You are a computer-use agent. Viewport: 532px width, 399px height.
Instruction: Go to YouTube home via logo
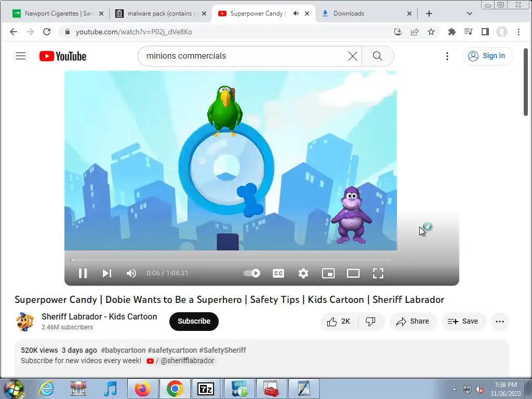tap(63, 56)
